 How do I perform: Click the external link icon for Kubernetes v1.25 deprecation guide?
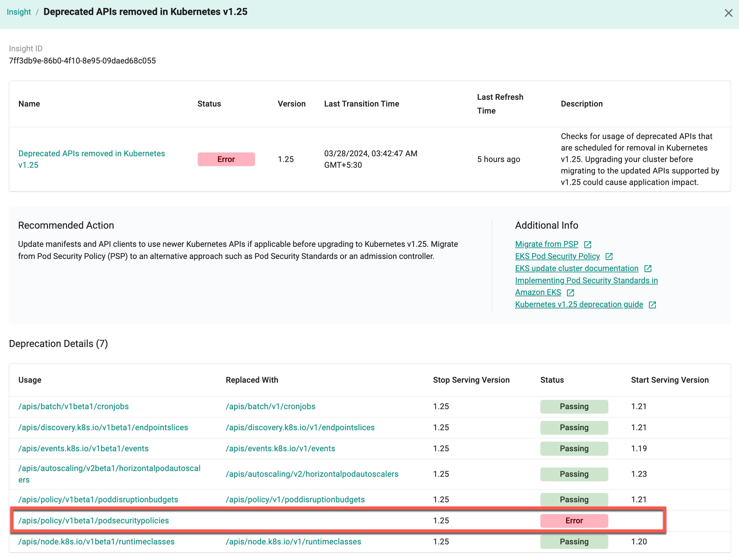coord(654,305)
